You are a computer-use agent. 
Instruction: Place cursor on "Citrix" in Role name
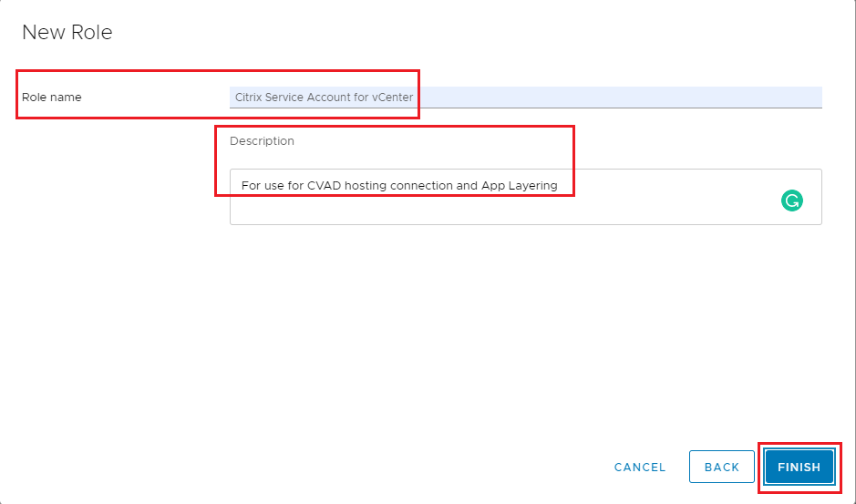(x=249, y=97)
